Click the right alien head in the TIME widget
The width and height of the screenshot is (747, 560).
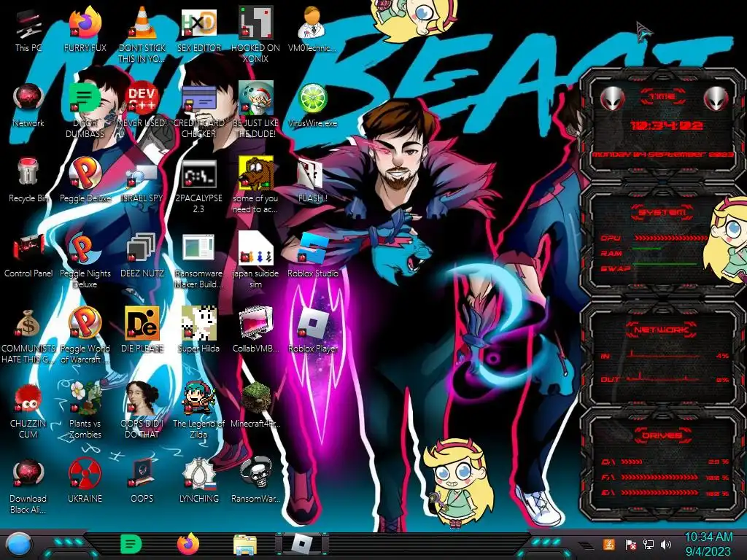716,99
